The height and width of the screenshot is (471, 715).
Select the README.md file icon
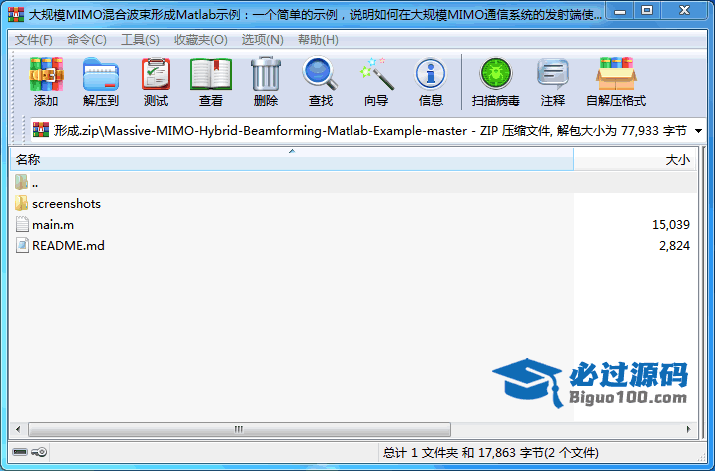click(22, 245)
